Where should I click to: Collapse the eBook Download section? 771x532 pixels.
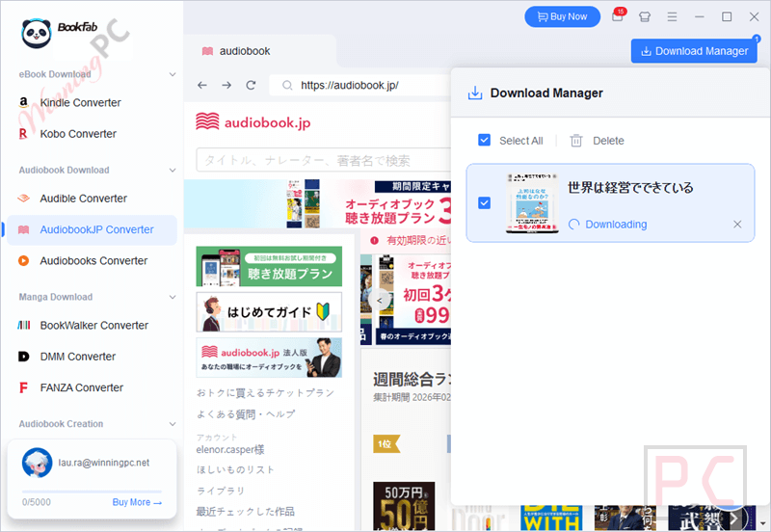pos(173,74)
